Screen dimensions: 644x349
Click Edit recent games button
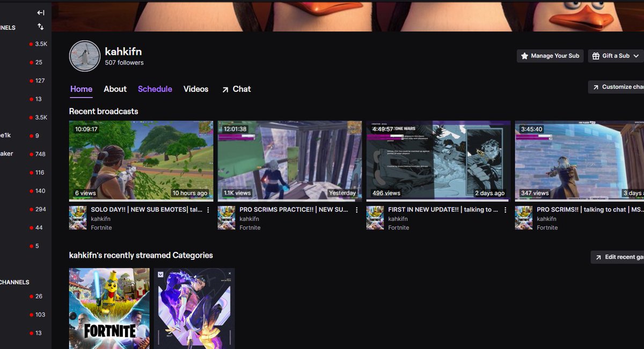(x=618, y=257)
